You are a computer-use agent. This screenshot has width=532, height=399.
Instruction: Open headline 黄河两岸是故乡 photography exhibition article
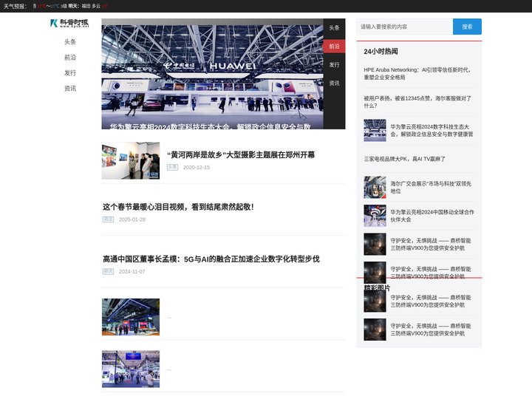pyautogui.click(x=241, y=154)
